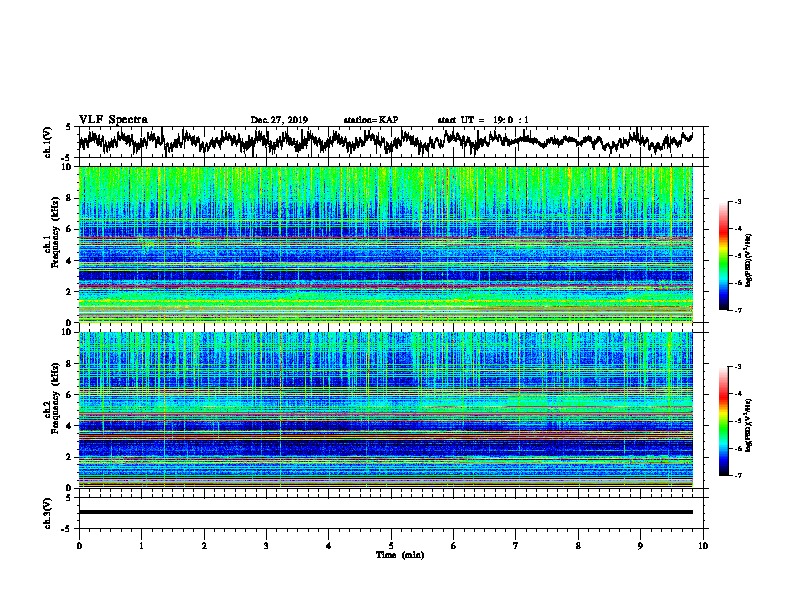Click the ch.2 spectrogram panel

tap(386, 410)
